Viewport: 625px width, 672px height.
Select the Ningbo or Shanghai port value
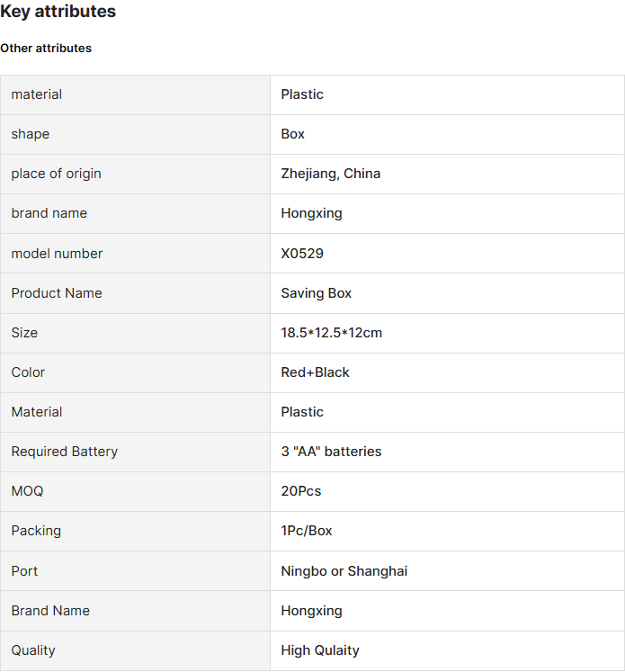[344, 571]
